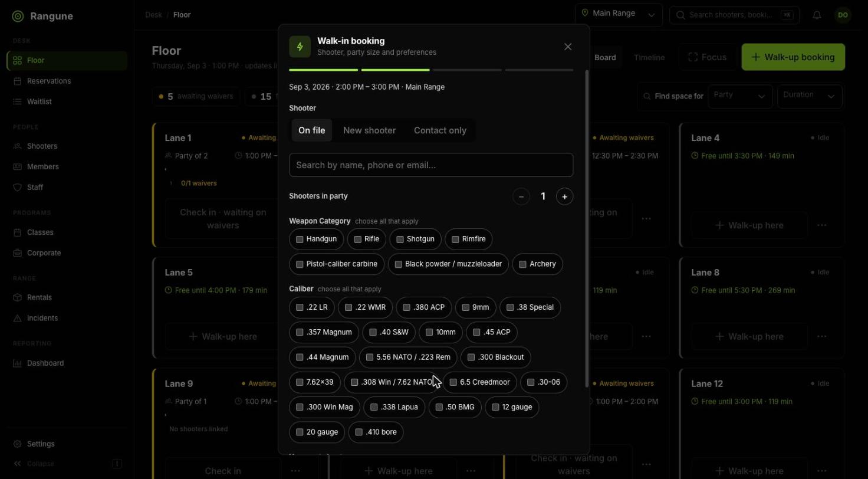Go to Waitlist page
Viewport: 868px width, 479px height.
(x=67, y=101)
